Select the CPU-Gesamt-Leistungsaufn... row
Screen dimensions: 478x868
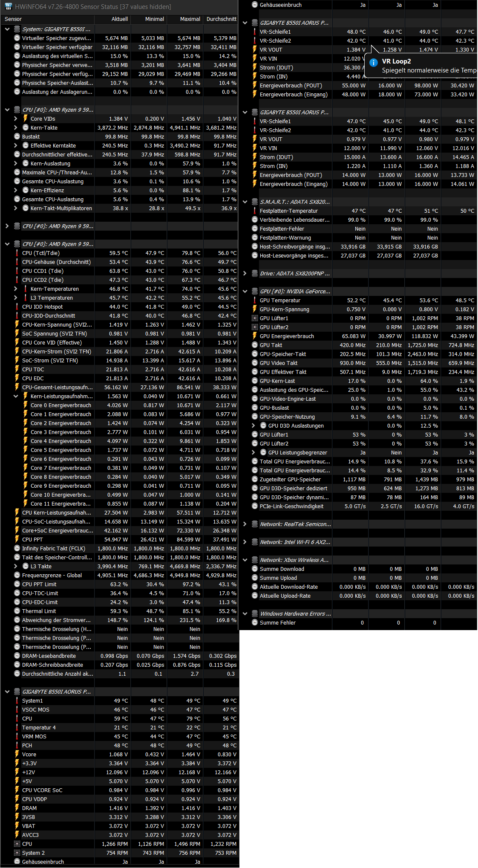[x=119, y=387]
